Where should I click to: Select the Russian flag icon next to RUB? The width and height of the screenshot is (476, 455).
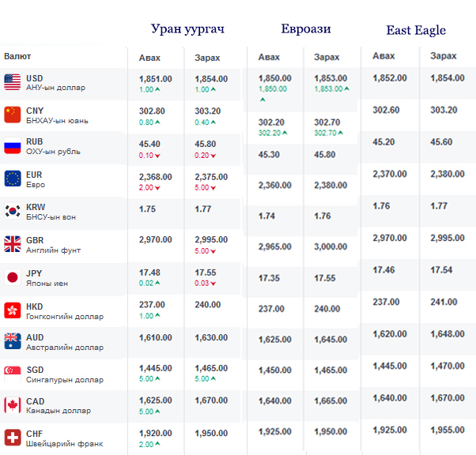[12, 146]
